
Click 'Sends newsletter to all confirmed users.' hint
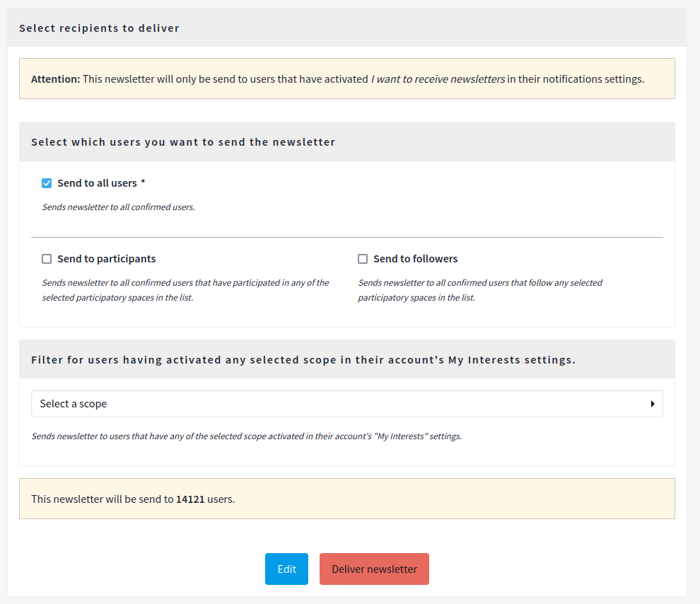[118, 207]
